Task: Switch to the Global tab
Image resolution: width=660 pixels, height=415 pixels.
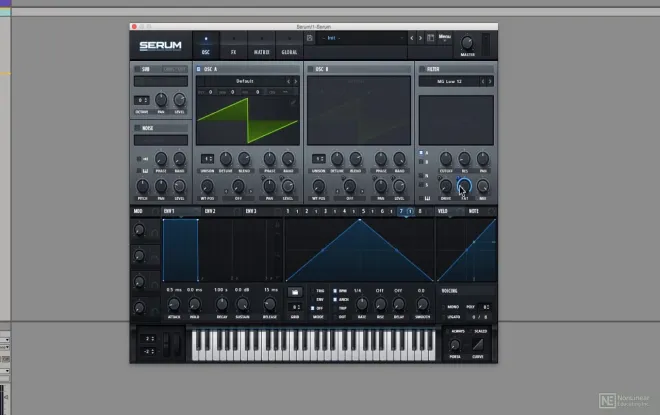Action: pyautogui.click(x=289, y=45)
